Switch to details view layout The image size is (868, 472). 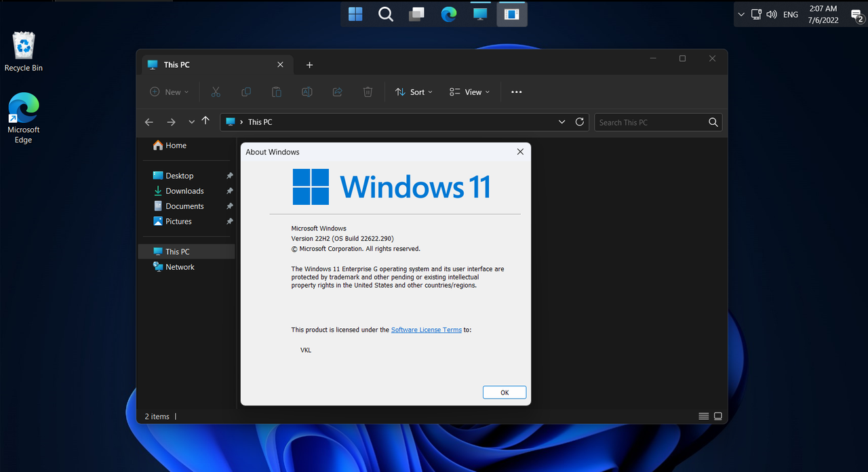click(704, 416)
